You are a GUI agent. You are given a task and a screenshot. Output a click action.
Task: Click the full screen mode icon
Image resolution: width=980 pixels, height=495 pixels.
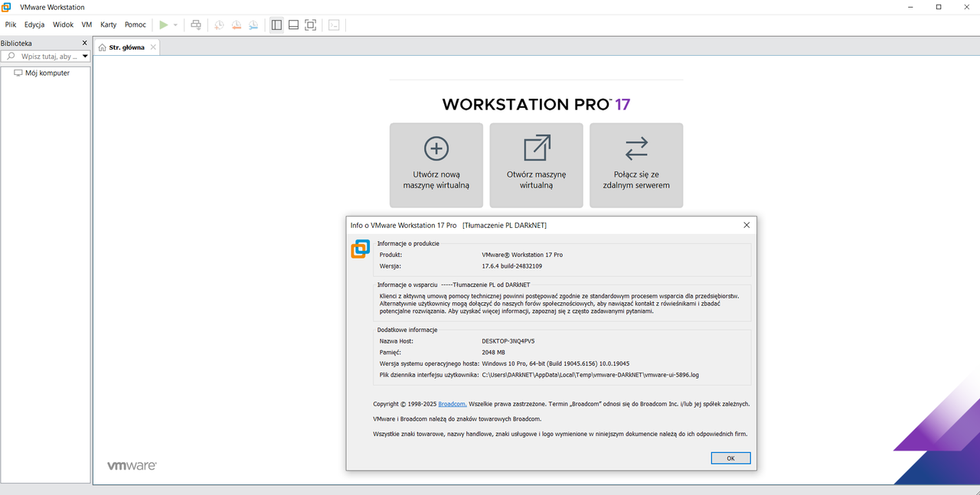pos(310,24)
